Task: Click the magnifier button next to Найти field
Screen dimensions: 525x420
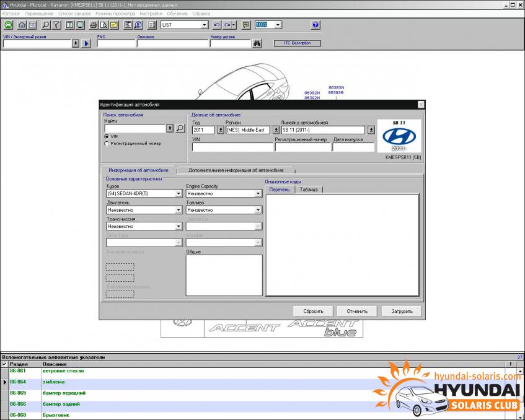Action: (x=180, y=128)
